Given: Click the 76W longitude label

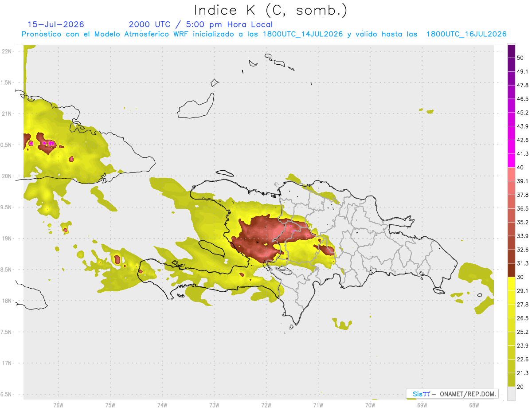Looking at the screenshot, I should pyautogui.click(x=58, y=405).
